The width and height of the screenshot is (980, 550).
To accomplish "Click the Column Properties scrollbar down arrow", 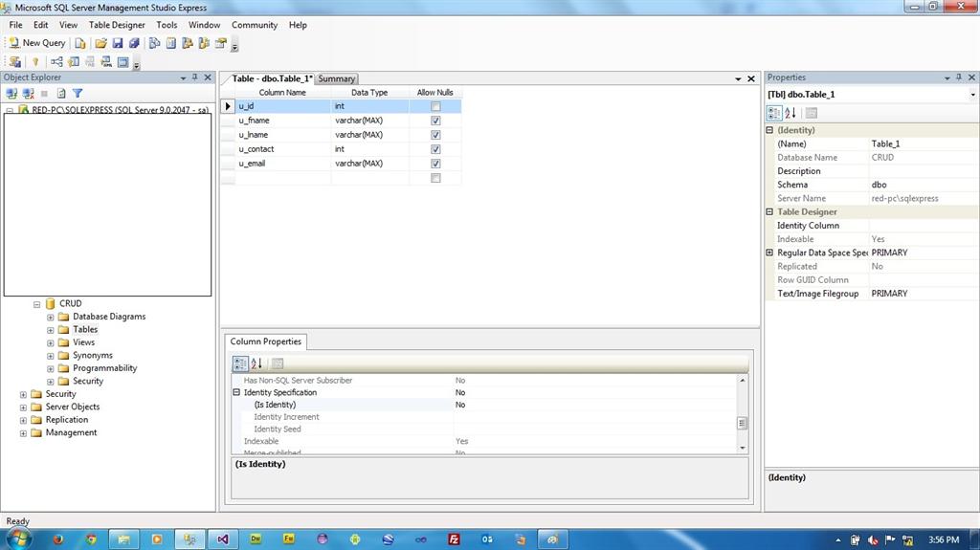I will [743, 448].
